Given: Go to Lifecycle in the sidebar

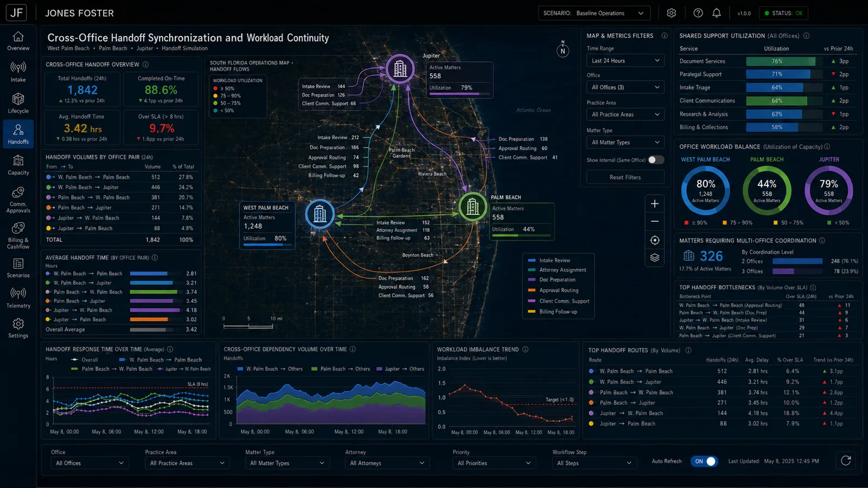Looking at the screenshot, I should pos(18,104).
